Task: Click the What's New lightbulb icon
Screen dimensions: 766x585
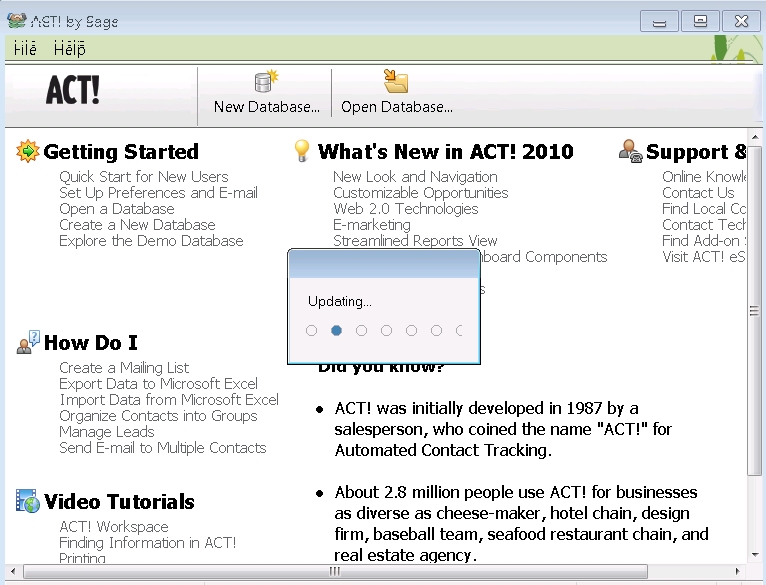Action: pos(301,151)
